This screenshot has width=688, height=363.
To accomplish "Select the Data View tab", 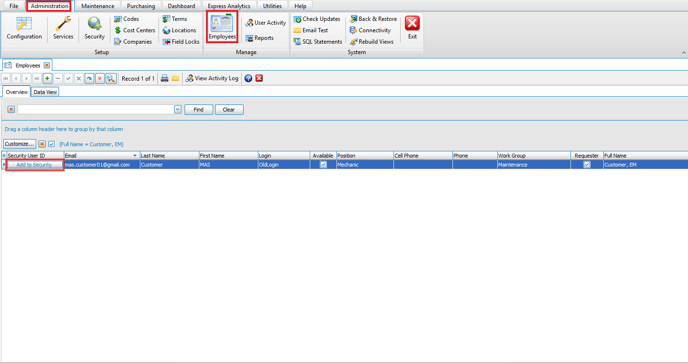I will point(45,92).
